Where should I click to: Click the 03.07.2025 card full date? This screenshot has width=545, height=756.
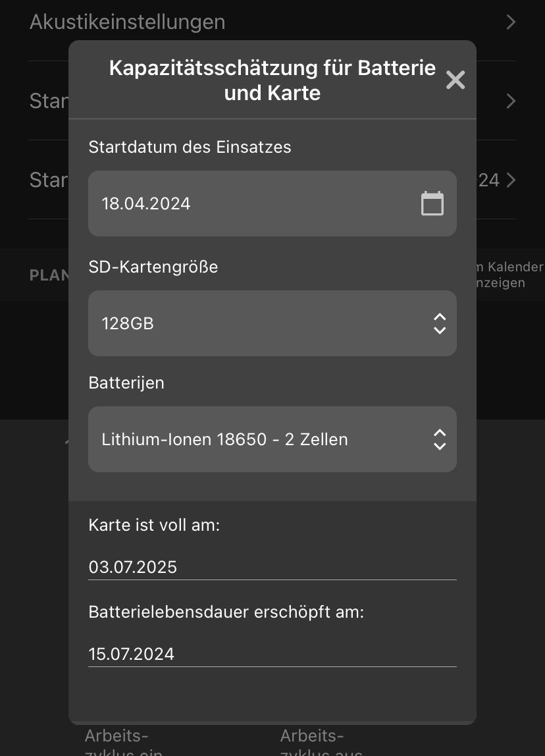coord(132,567)
